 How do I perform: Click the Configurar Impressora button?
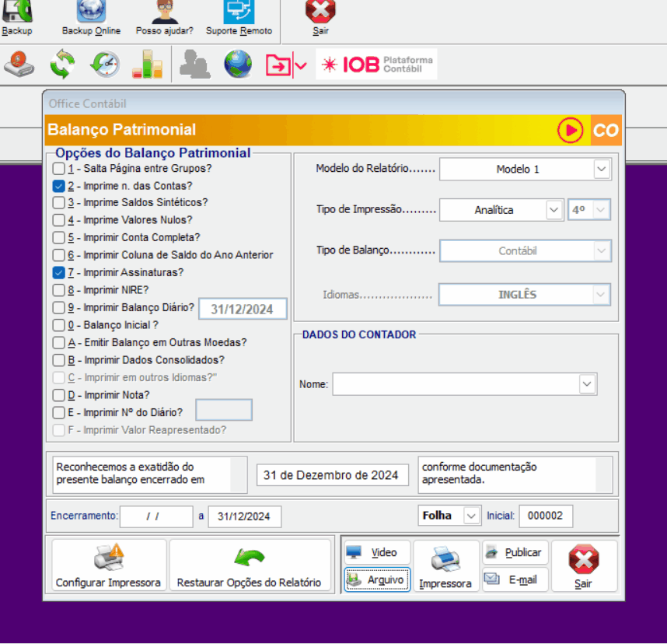(x=108, y=566)
